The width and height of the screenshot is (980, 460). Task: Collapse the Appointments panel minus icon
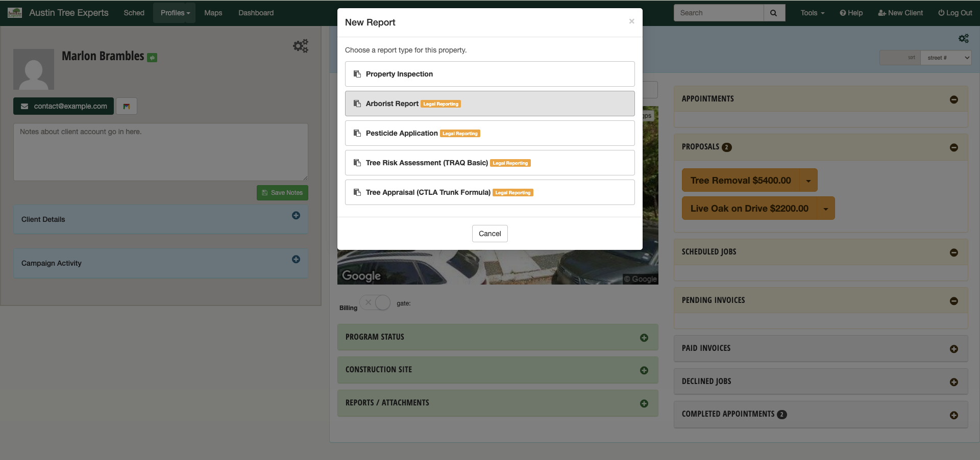[x=953, y=99]
